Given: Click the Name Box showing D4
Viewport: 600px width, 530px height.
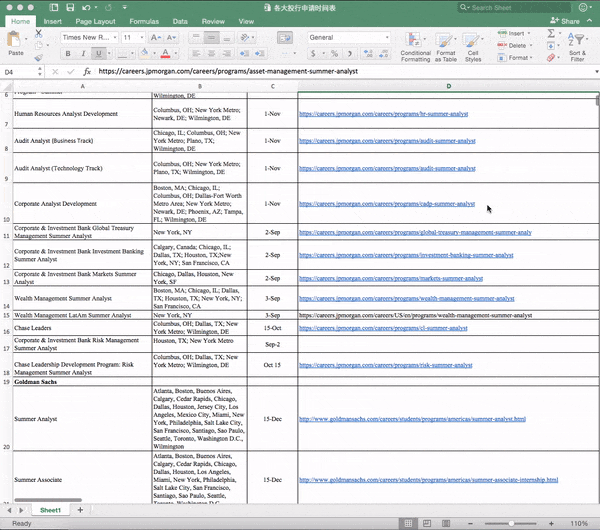Looking at the screenshot, I should click(20, 72).
